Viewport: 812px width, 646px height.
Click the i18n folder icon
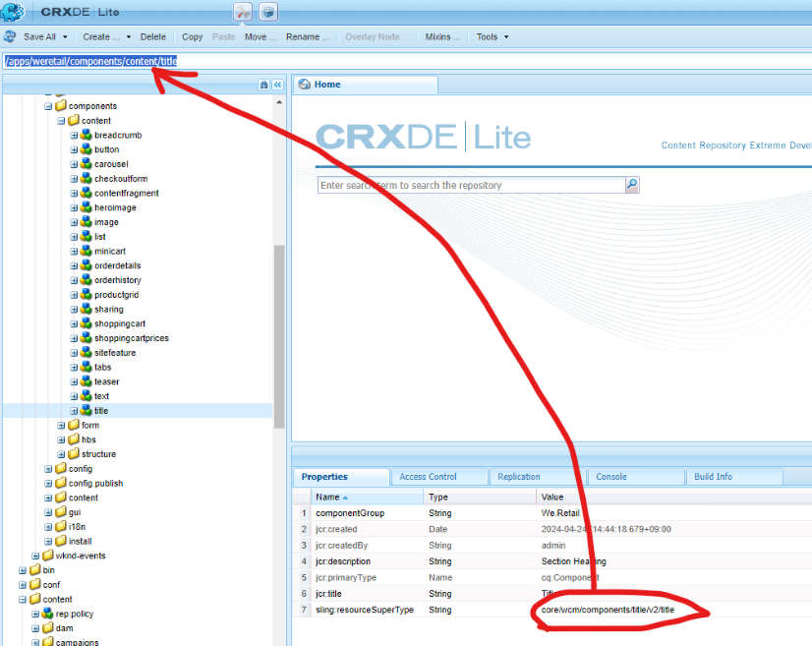click(x=61, y=526)
